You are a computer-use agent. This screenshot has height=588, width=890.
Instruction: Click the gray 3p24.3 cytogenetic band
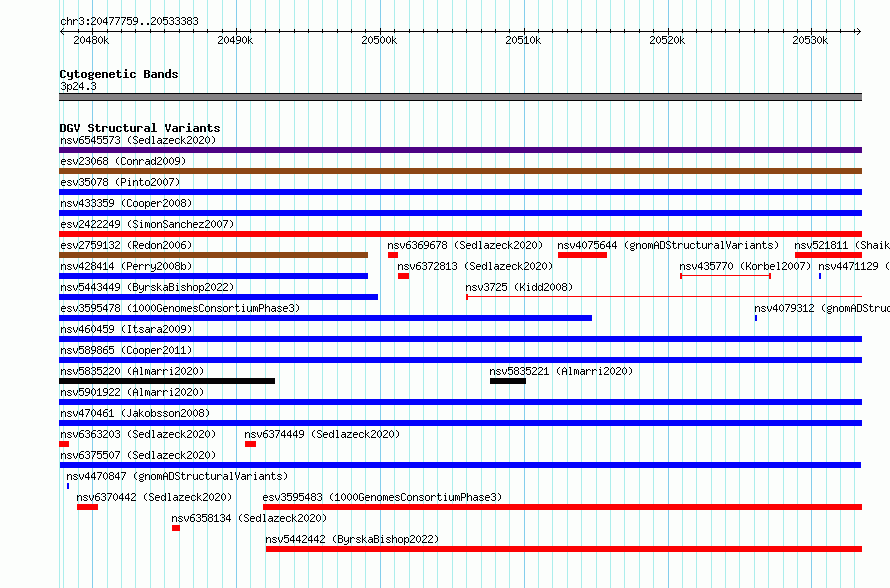coord(460,97)
